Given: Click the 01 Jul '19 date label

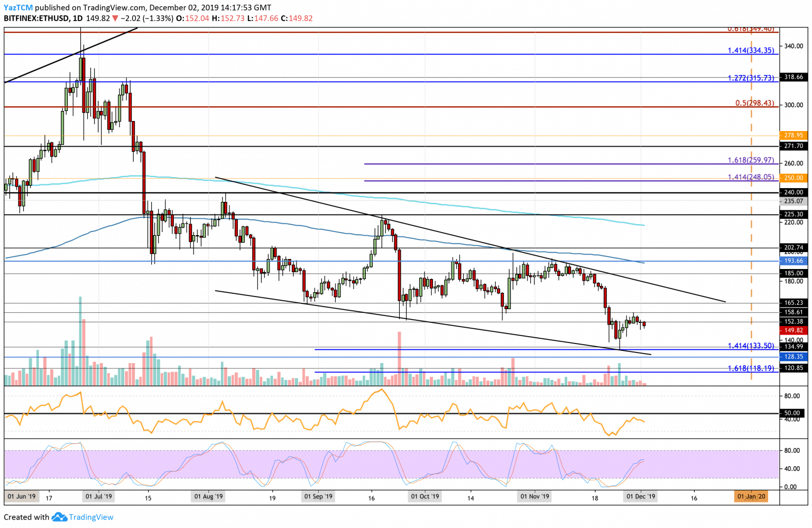Looking at the screenshot, I should (98, 497).
